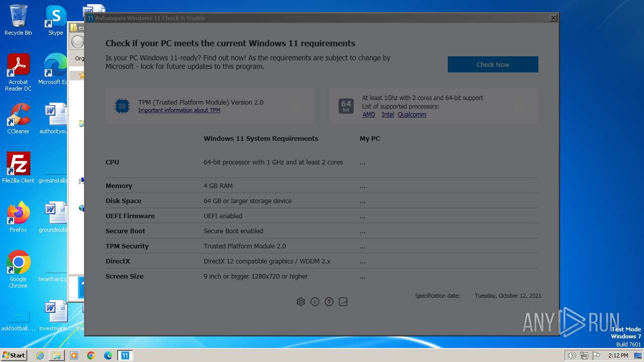Select the DirectX row label
Viewport: 644px width, 362px height.
point(118,261)
